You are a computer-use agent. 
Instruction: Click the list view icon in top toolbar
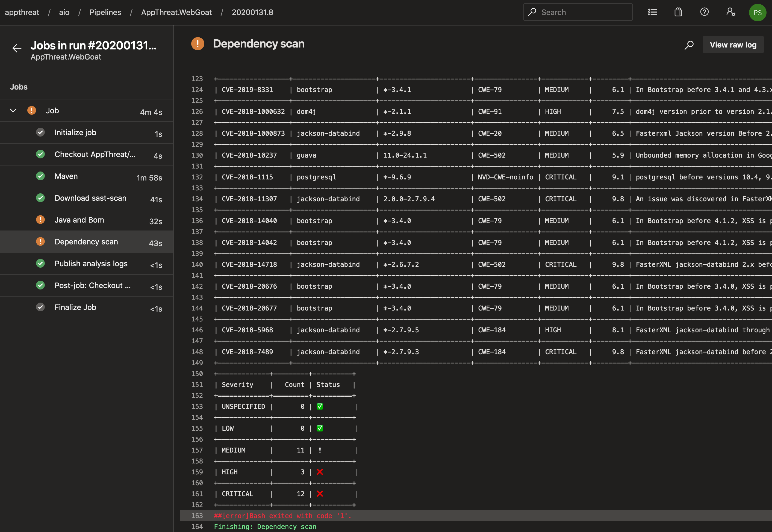653,12
